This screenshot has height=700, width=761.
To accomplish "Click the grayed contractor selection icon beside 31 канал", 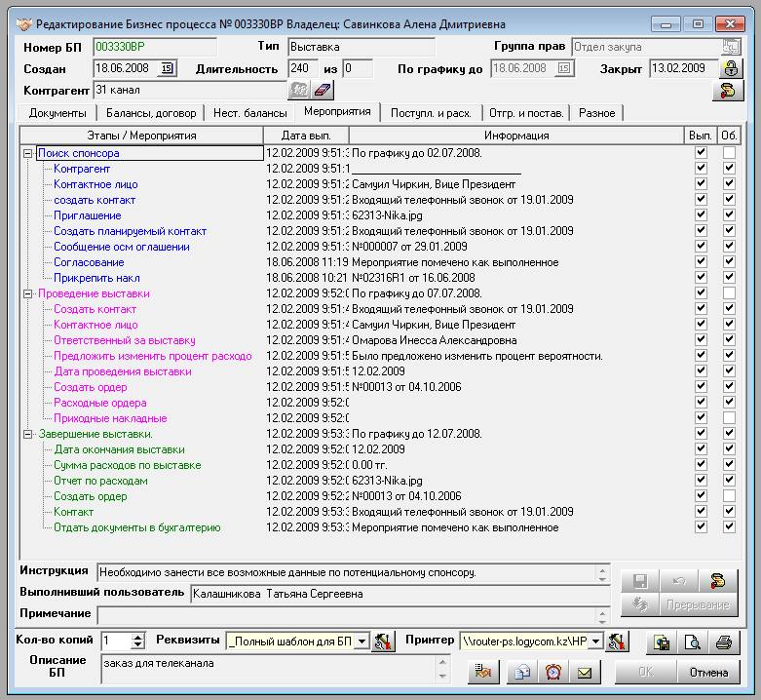I will pyautogui.click(x=299, y=90).
